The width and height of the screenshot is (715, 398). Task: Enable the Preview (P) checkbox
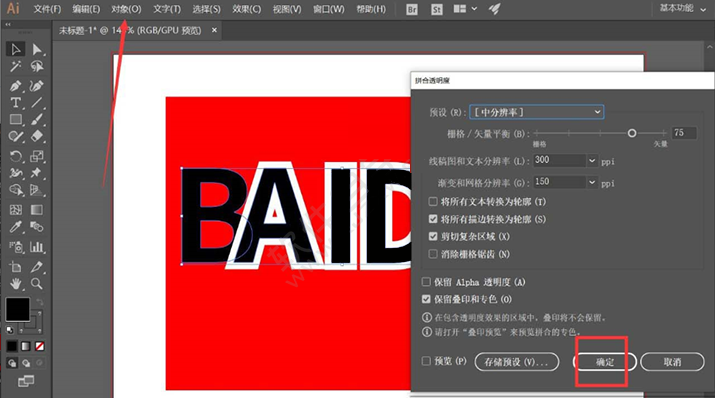tap(426, 361)
